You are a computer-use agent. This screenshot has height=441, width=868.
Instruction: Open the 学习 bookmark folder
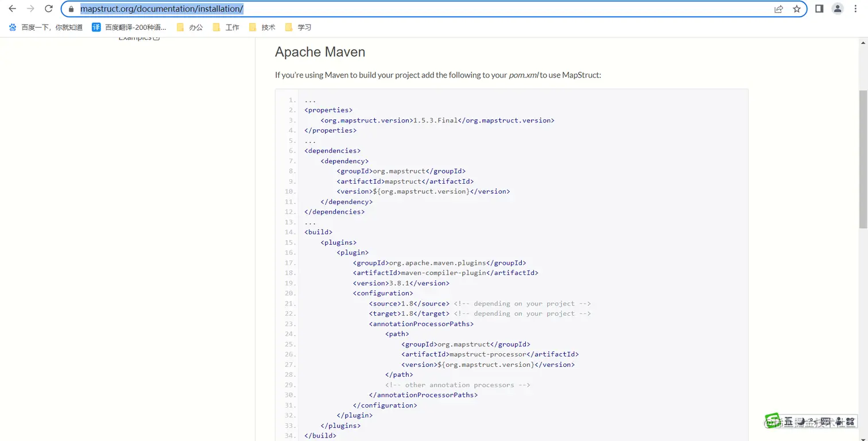[299, 27]
